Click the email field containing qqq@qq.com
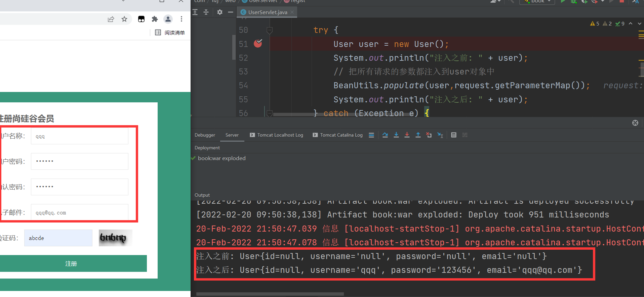Screen dimensions: 644x297 80,212
